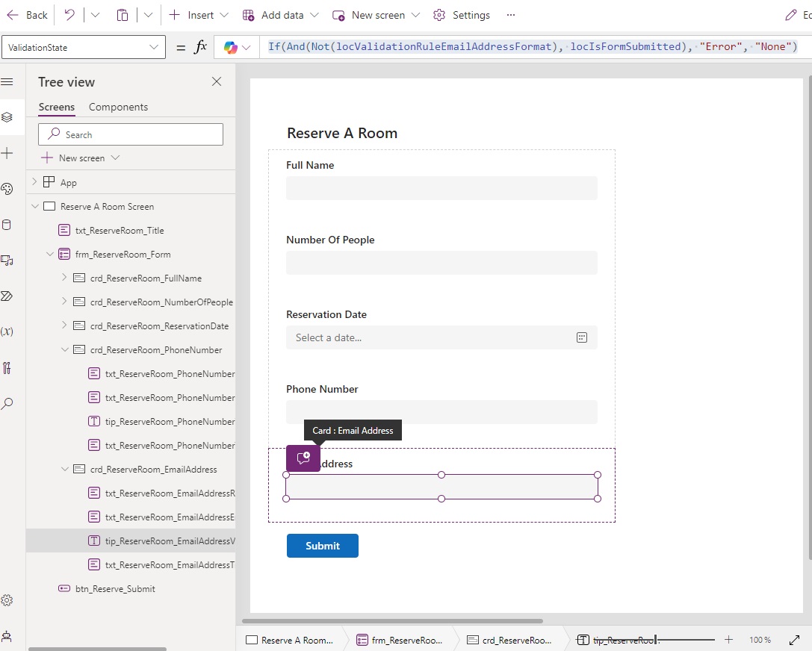Click the fullscreen expand icon in the status bar

(x=794, y=640)
